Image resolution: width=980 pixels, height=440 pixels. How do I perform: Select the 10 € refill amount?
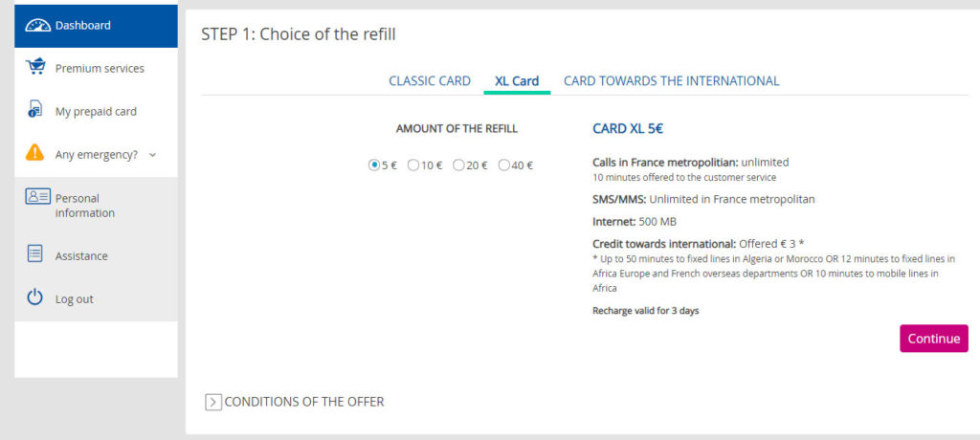click(412, 165)
